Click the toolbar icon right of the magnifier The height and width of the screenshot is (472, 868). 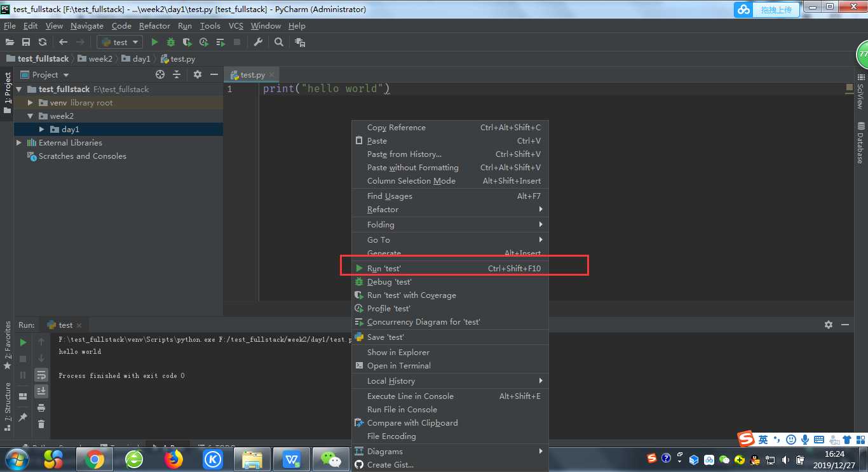[x=300, y=42]
